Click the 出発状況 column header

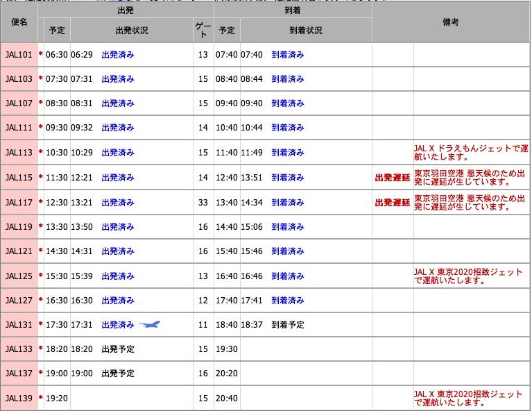pyautogui.click(x=132, y=31)
